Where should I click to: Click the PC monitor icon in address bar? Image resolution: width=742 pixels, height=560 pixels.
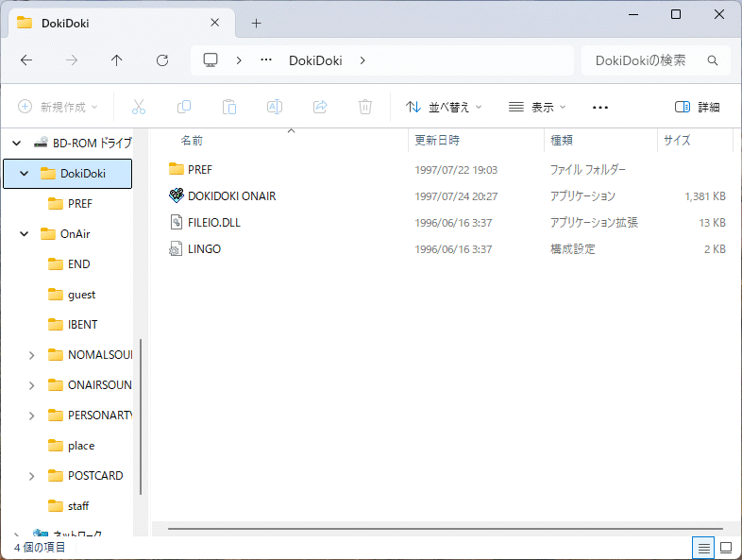[211, 60]
